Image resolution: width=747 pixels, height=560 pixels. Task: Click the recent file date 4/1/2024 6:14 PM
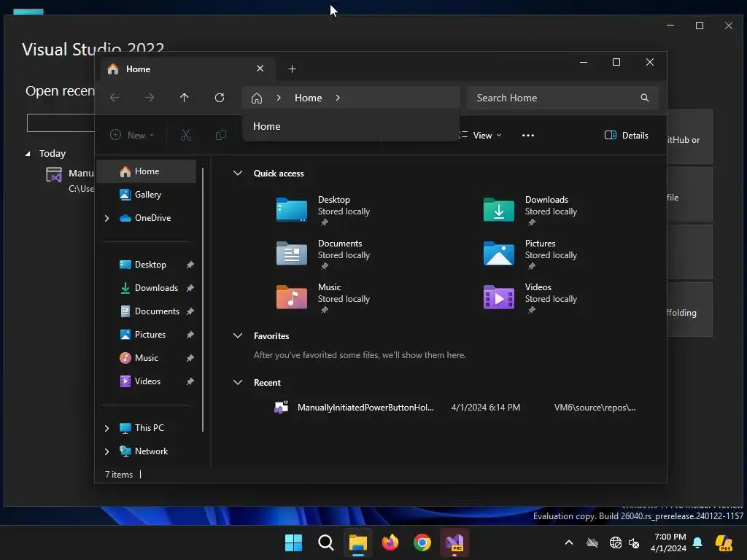(x=485, y=408)
